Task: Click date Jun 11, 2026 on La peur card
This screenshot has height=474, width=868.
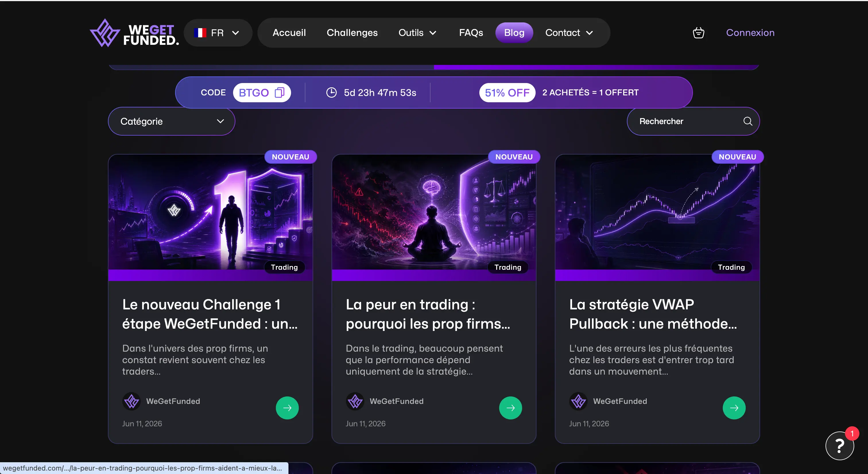Action: (x=365, y=423)
